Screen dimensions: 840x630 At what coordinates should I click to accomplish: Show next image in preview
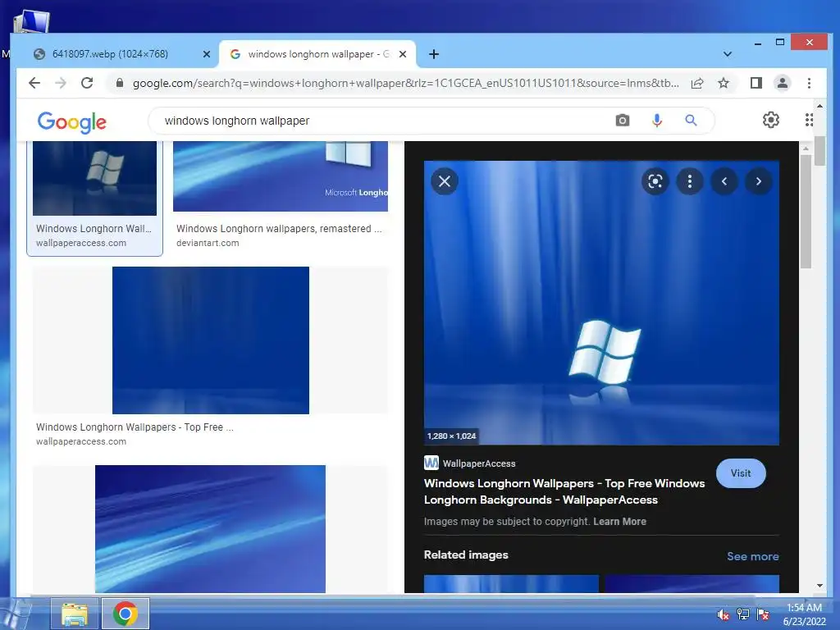pyautogui.click(x=759, y=181)
